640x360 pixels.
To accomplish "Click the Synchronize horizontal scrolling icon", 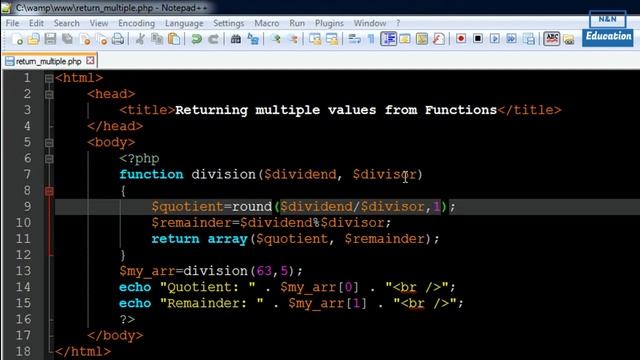I will click(332, 39).
